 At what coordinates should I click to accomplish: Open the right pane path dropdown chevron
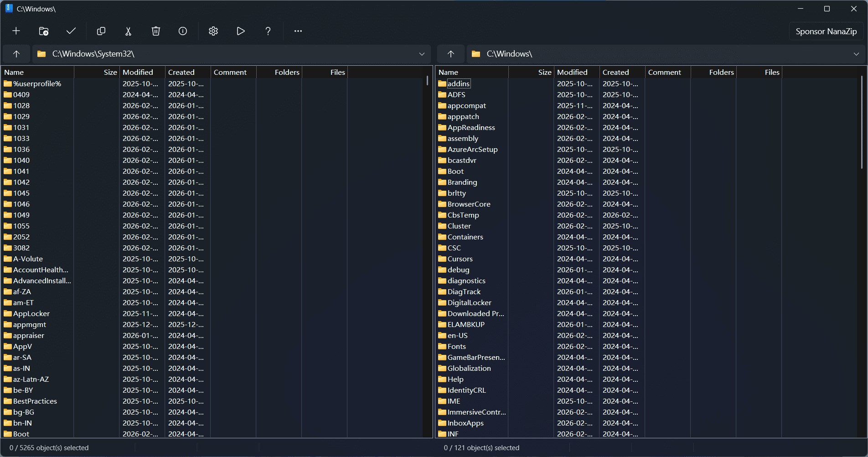(856, 54)
